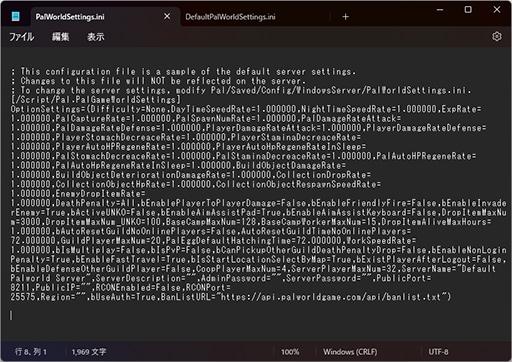Maximize the Notepad window

pyautogui.click(x=468, y=10)
